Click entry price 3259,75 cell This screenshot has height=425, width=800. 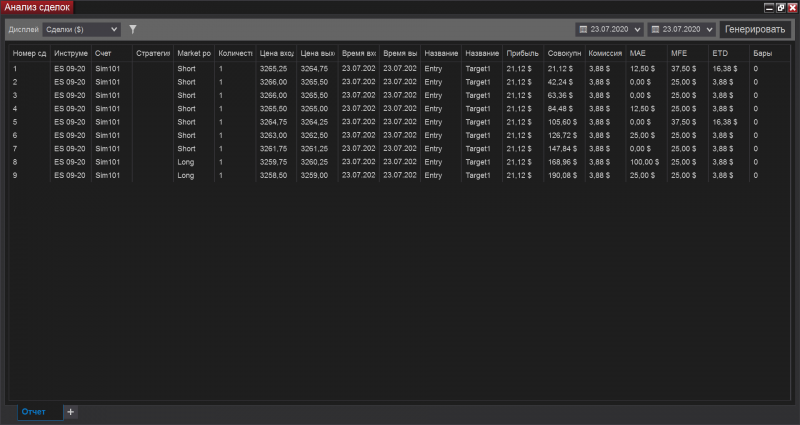pos(277,162)
